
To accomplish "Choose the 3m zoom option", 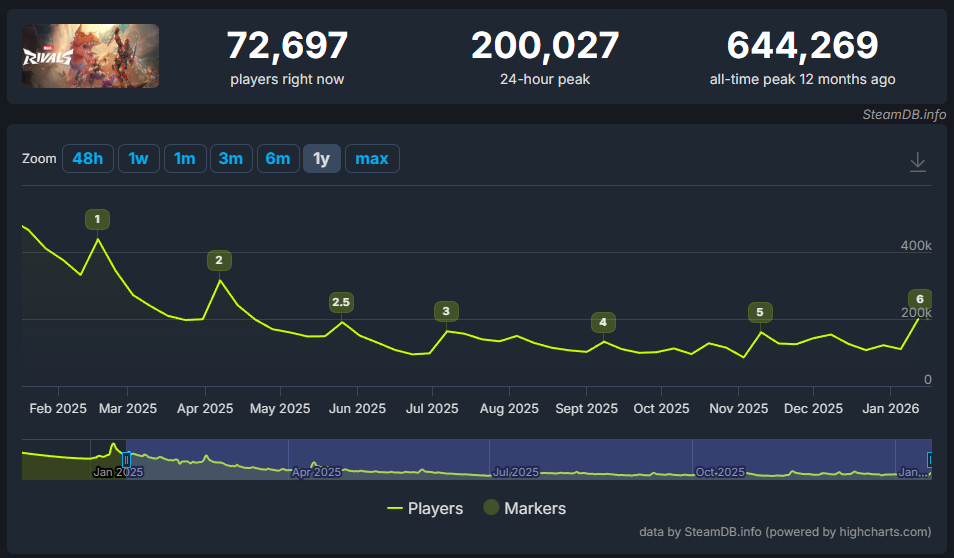I will [231, 159].
